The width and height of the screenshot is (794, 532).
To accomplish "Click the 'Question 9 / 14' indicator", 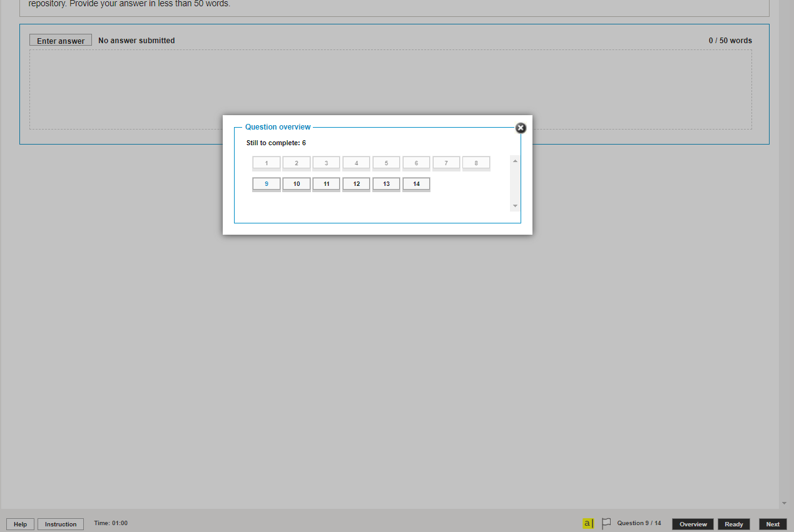I will pos(639,523).
